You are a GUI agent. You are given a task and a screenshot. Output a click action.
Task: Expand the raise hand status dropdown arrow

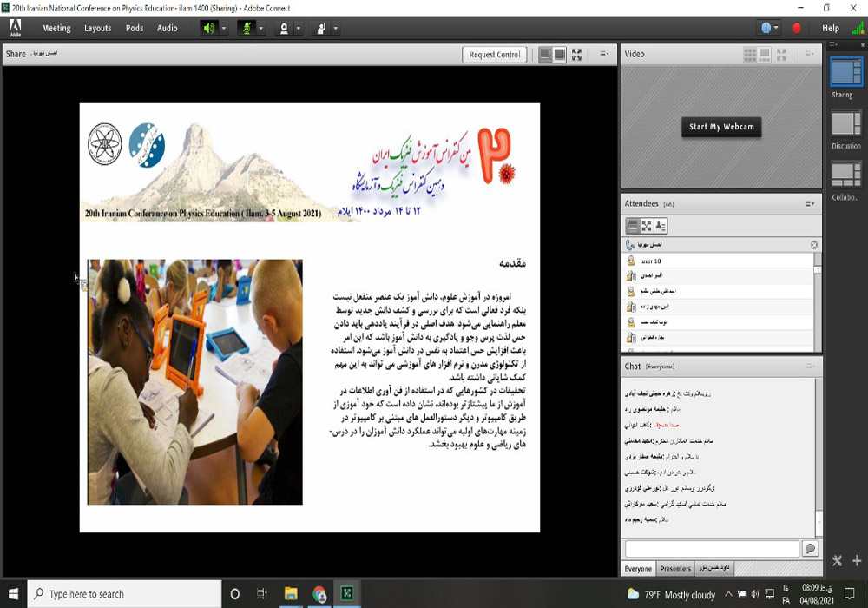tap(335, 28)
